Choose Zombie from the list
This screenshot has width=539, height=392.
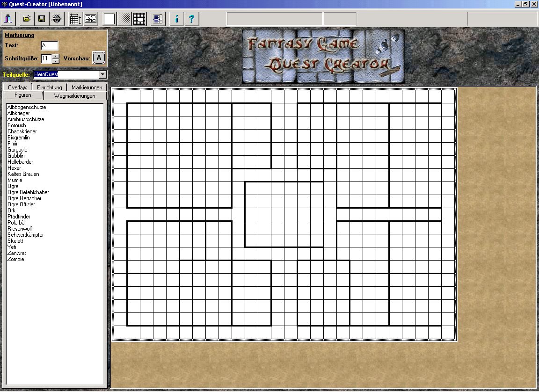(x=16, y=259)
